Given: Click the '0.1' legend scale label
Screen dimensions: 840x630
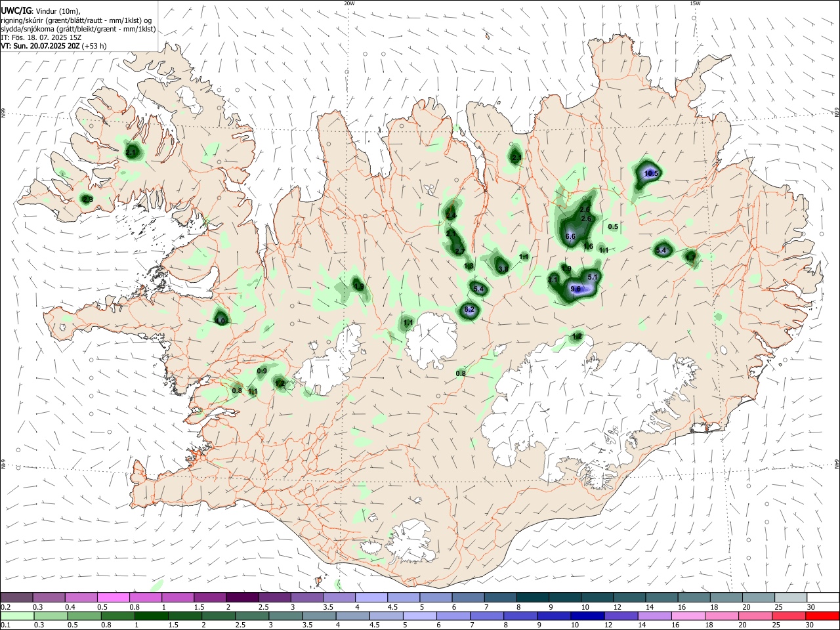Looking at the screenshot, I should [x=6, y=625].
